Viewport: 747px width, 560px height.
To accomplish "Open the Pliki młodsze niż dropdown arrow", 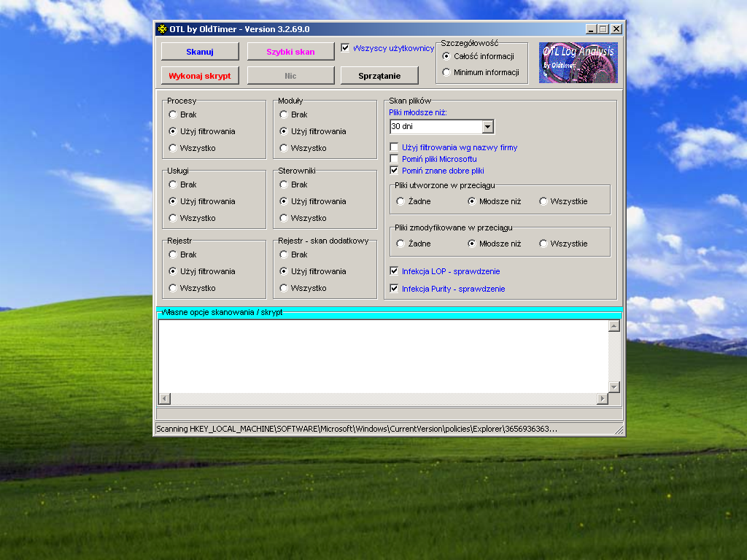I will (x=487, y=127).
